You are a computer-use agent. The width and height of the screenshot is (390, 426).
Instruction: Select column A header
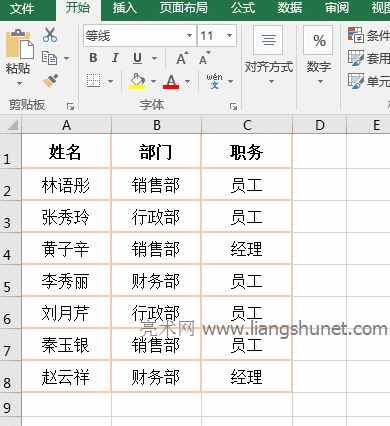(66, 125)
